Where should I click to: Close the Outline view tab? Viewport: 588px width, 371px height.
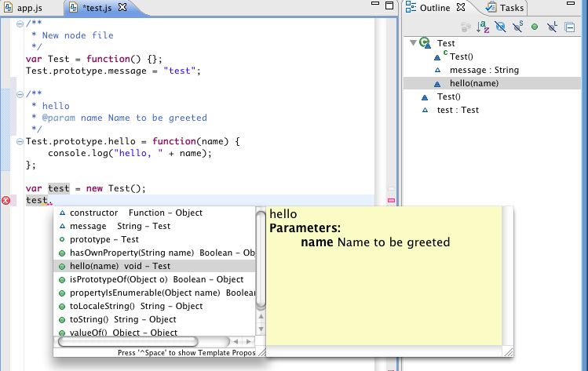[x=461, y=7]
